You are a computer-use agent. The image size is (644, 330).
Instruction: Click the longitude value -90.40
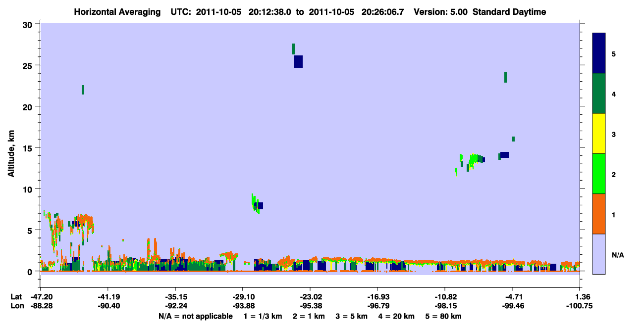pyautogui.click(x=108, y=306)
